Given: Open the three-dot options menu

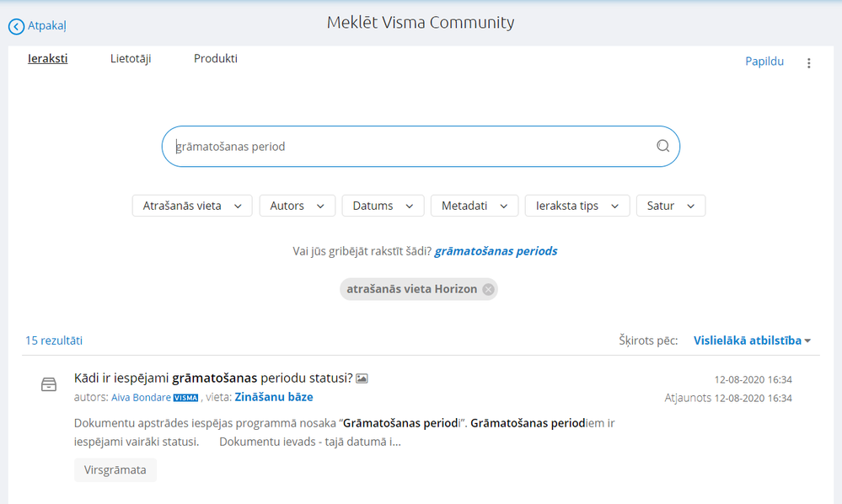Looking at the screenshot, I should tap(809, 63).
